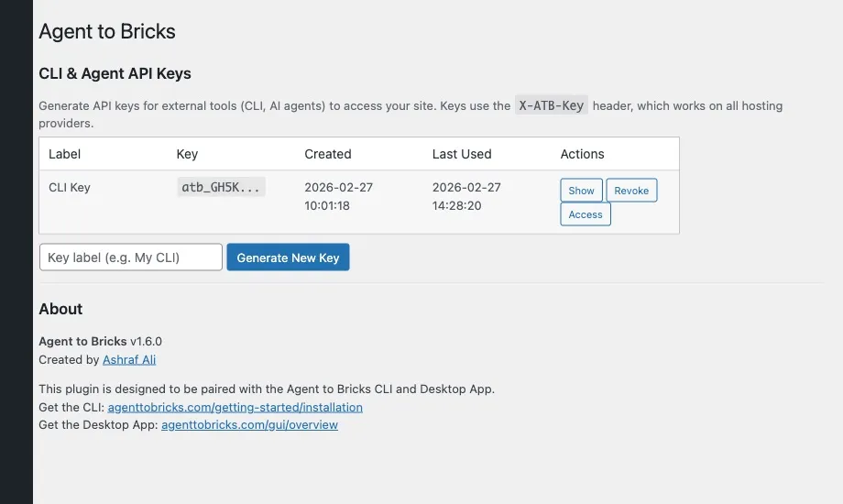Screen dimensions: 843x504
Task: Click the Actions column header
Action: coord(582,154)
